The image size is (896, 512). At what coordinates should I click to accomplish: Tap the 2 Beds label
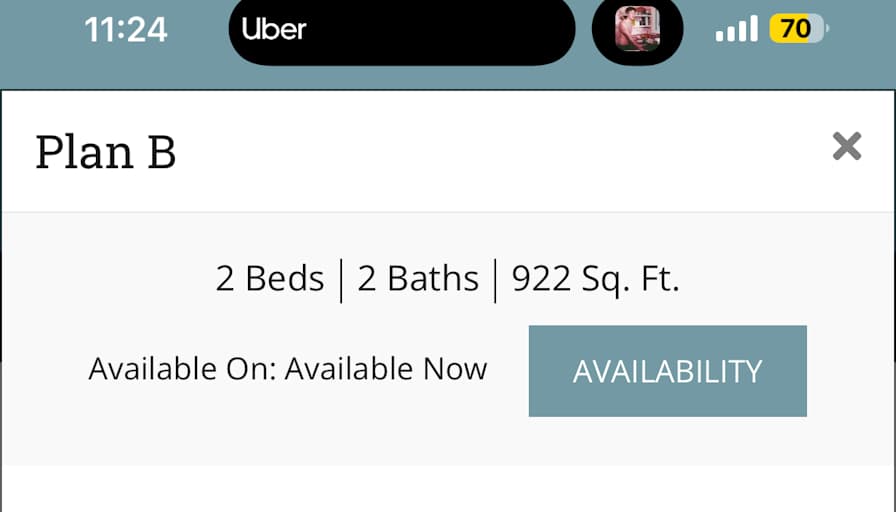click(x=270, y=279)
